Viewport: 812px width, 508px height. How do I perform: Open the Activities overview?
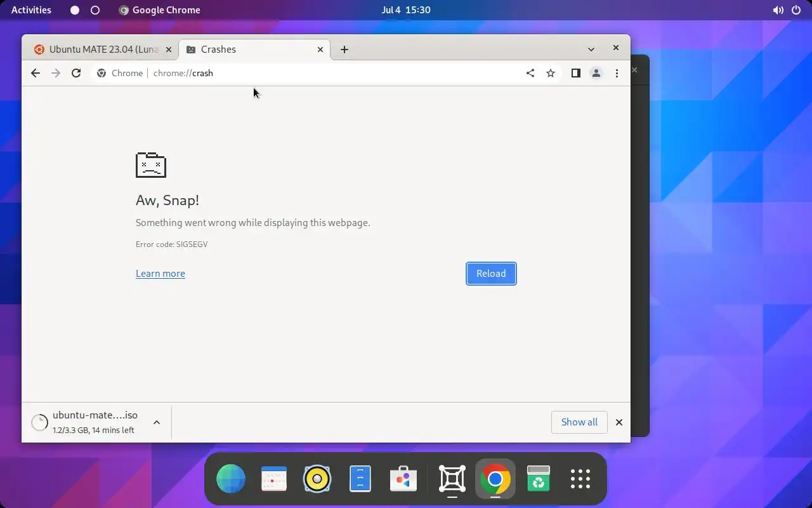coord(31,10)
